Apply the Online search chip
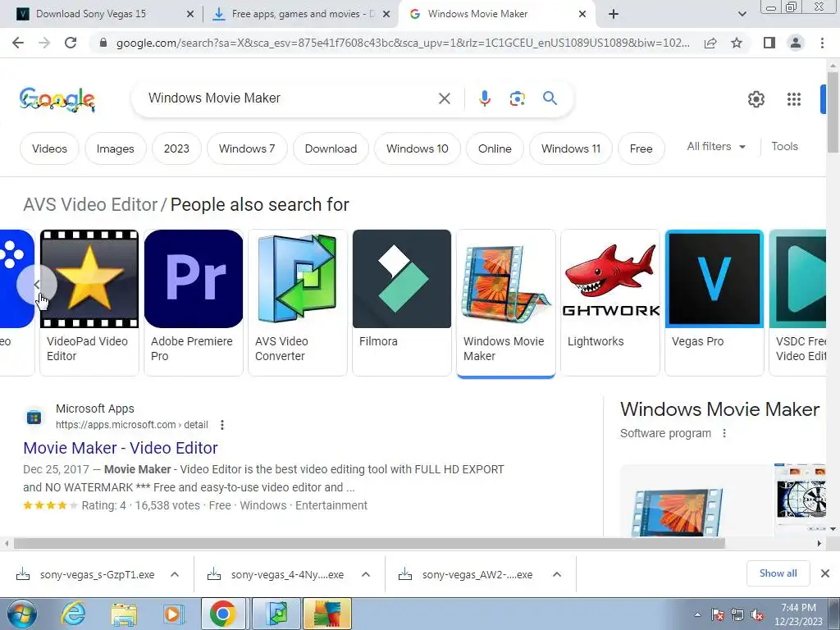The height and width of the screenshot is (630, 840). (x=495, y=149)
